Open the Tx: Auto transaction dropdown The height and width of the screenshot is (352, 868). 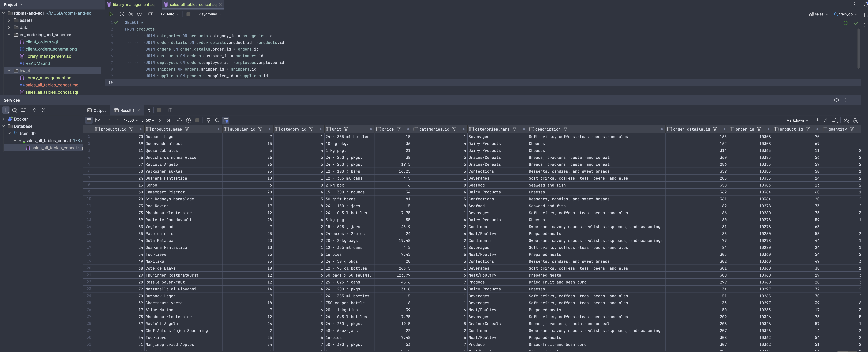pyautogui.click(x=169, y=14)
